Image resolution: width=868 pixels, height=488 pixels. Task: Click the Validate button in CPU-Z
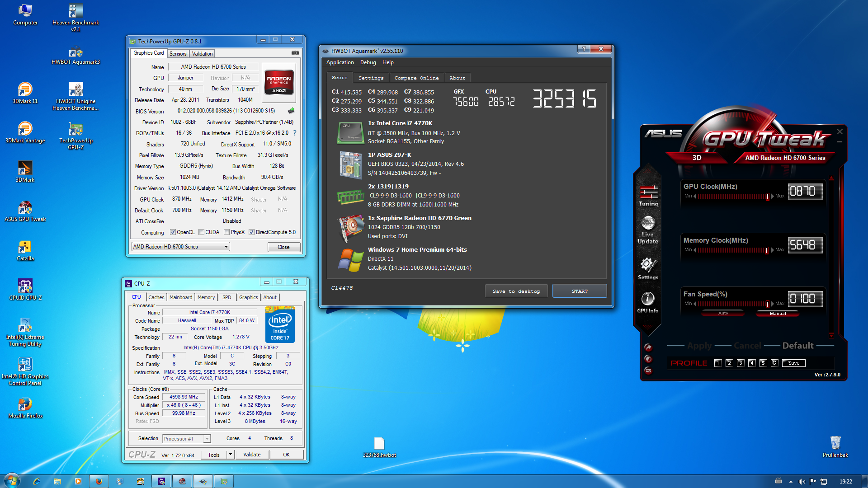tap(252, 455)
